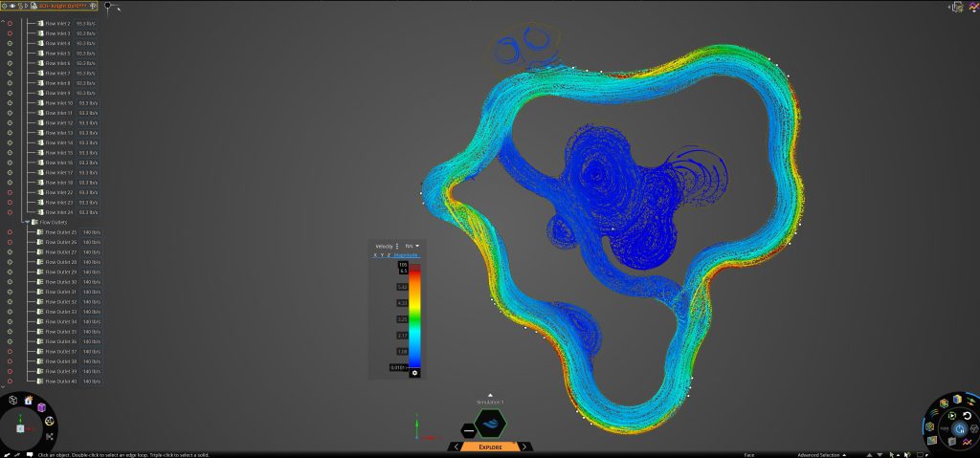Go to the next stage with the right arrow beside Explore
980x458 pixels.
524,447
